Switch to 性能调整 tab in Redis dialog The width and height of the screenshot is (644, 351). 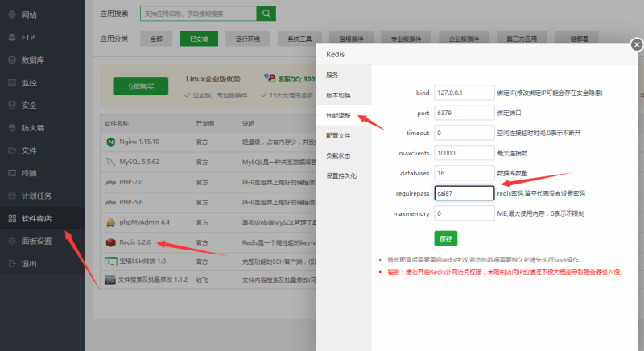338,116
